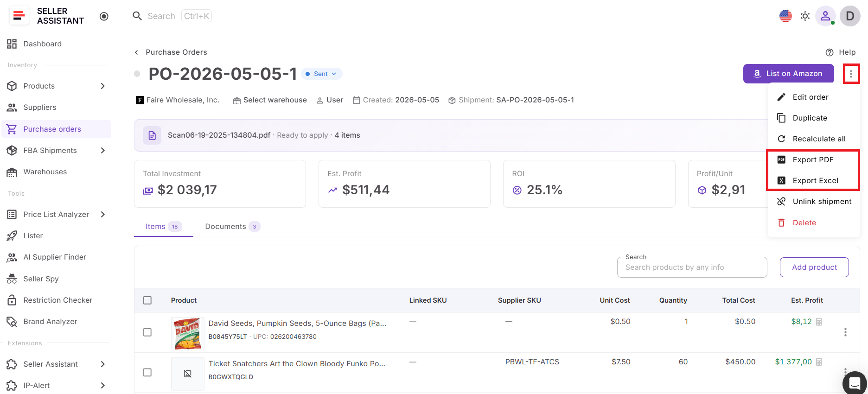Viewport: 868px width, 394px height.
Task: Open row menu for David Seeds product
Action: [845, 332]
